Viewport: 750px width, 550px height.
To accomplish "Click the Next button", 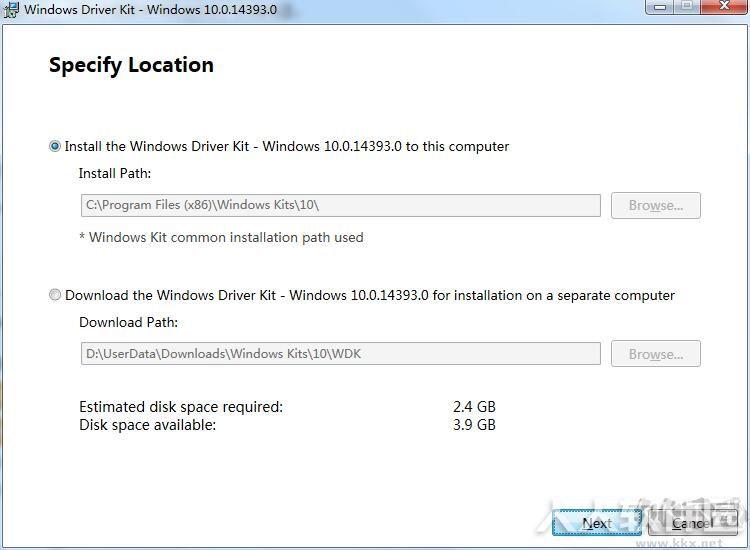I will [596, 523].
